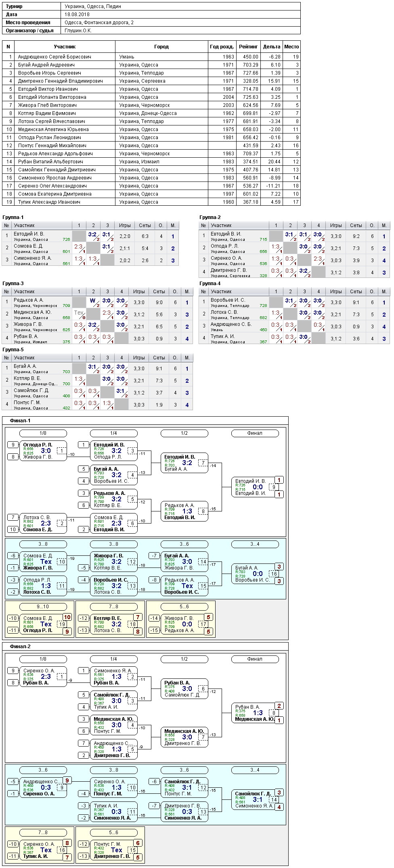Viewport: 394px width, 868px height.
Task: Click 'Сомова Е. Д.' in the Группа-1 table
Action: pos(28,246)
